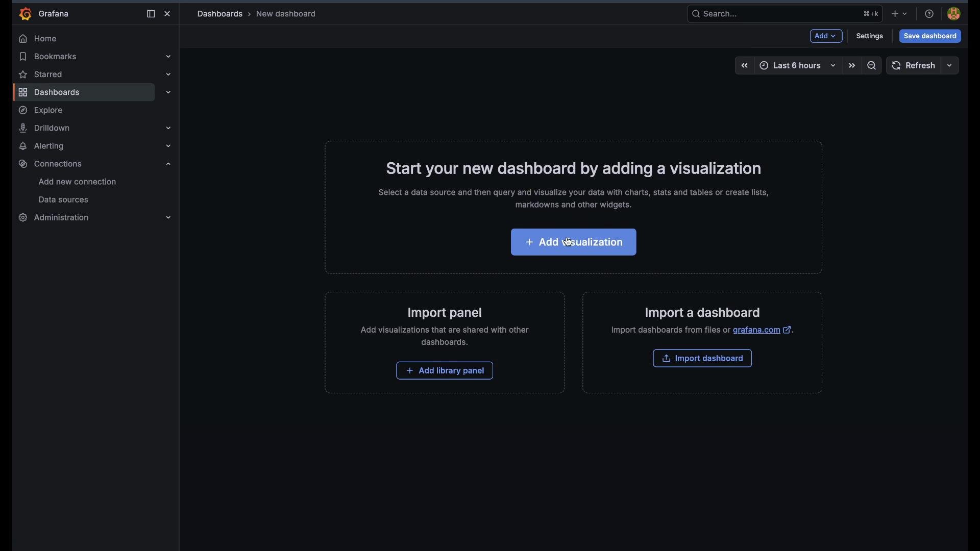Open the Help icon
This screenshot has height=551, width=980.
[929, 14]
